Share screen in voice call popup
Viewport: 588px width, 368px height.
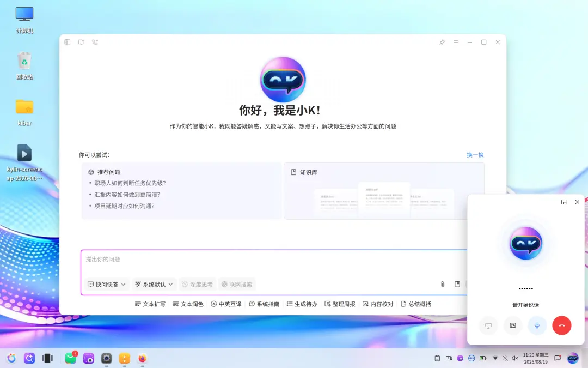(x=488, y=325)
